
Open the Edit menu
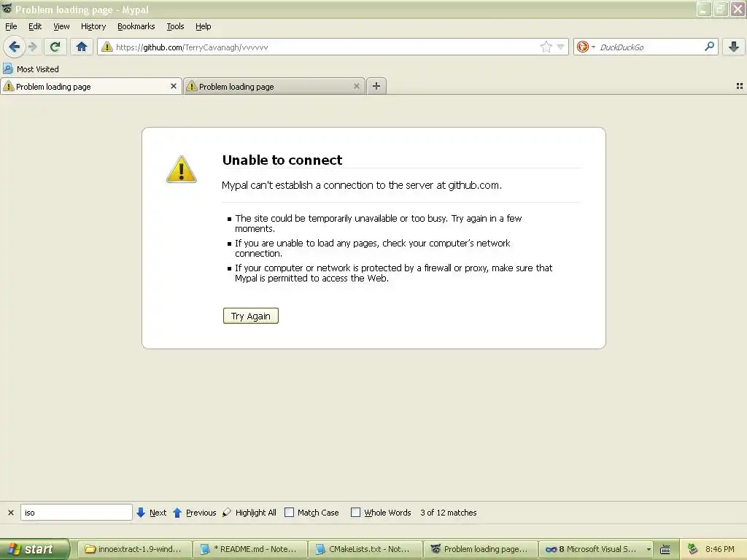coord(35,26)
